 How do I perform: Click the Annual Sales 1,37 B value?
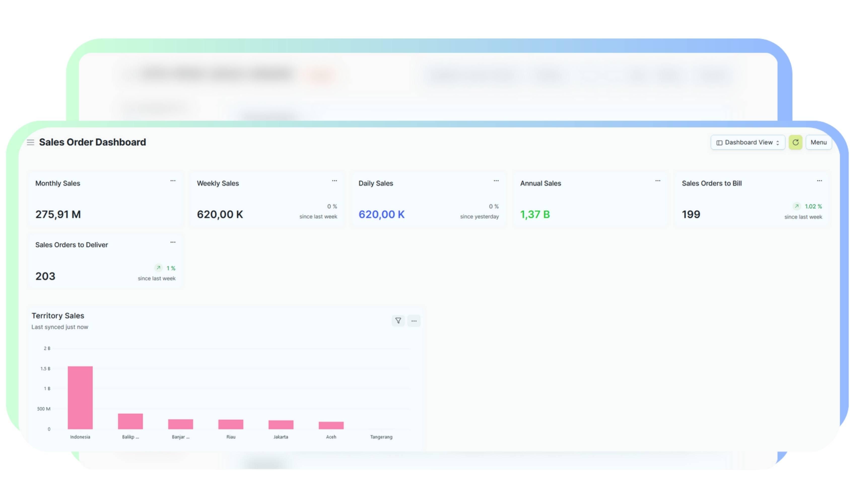pyautogui.click(x=535, y=214)
